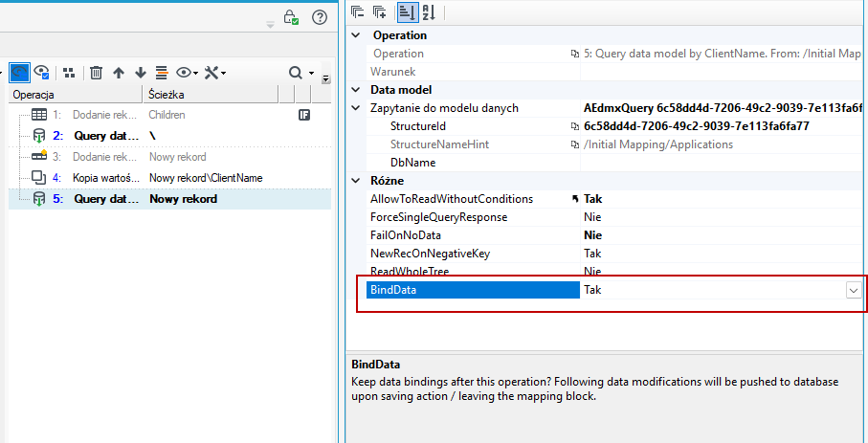Click the Warunek property row
868x443 pixels.
click(613, 72)
